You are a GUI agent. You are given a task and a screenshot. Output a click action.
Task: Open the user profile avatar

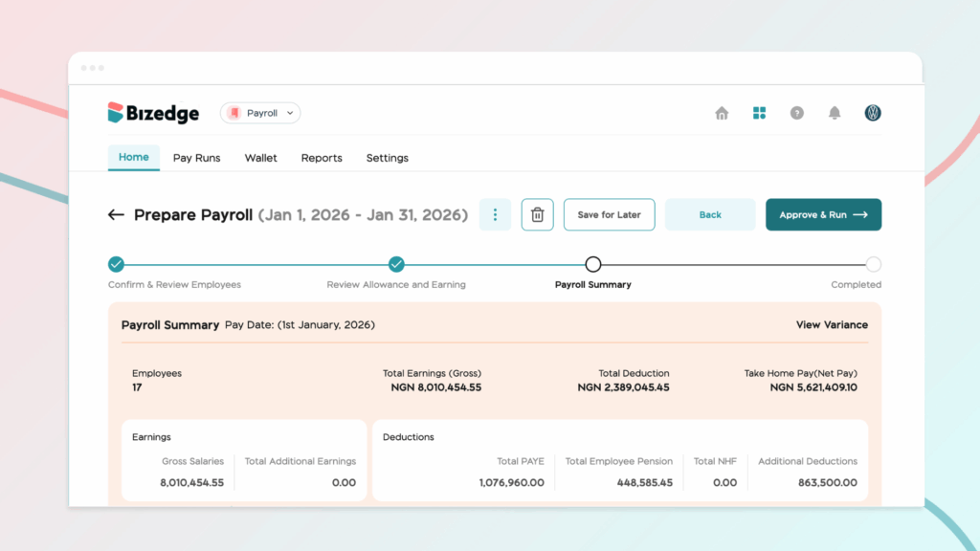[872, 113]
